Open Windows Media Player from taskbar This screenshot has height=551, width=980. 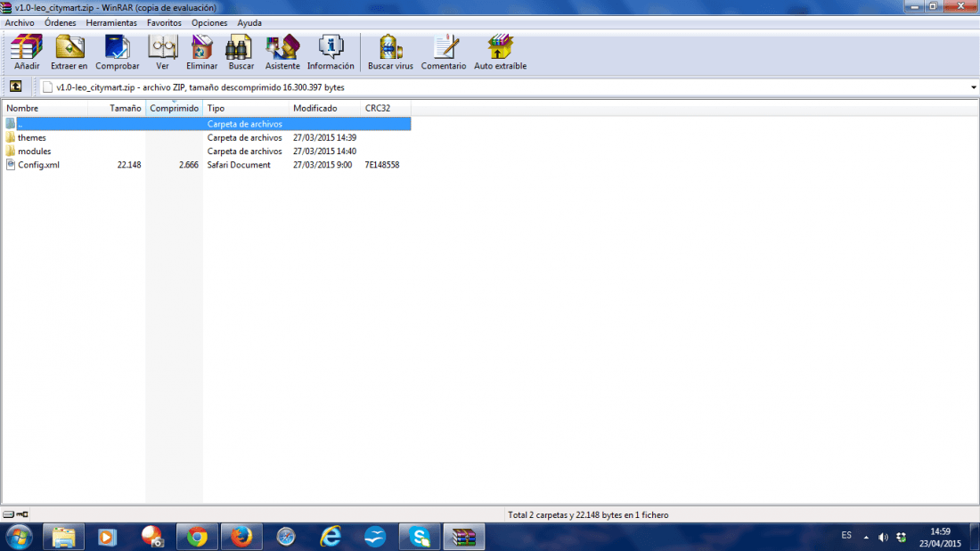click(x=107, y=538)
